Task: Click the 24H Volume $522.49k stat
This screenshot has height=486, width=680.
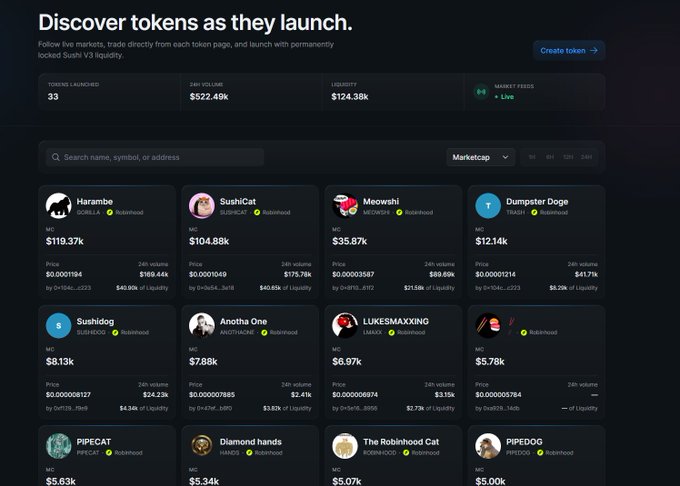Action: coord(251,91)
